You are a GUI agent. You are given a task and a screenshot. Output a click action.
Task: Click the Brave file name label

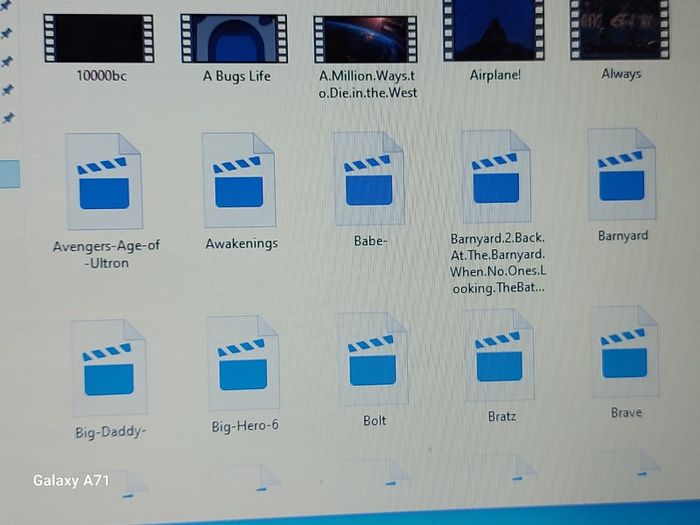point(626,412)
